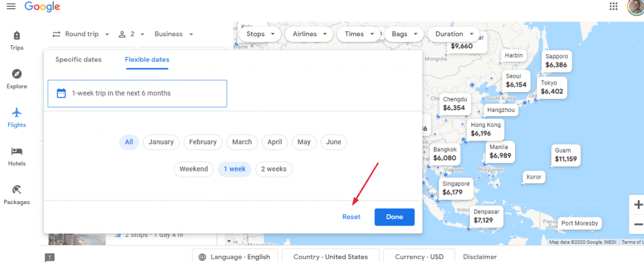
Task: Open Explore compass in sidebar
Action: coord(17,79)
